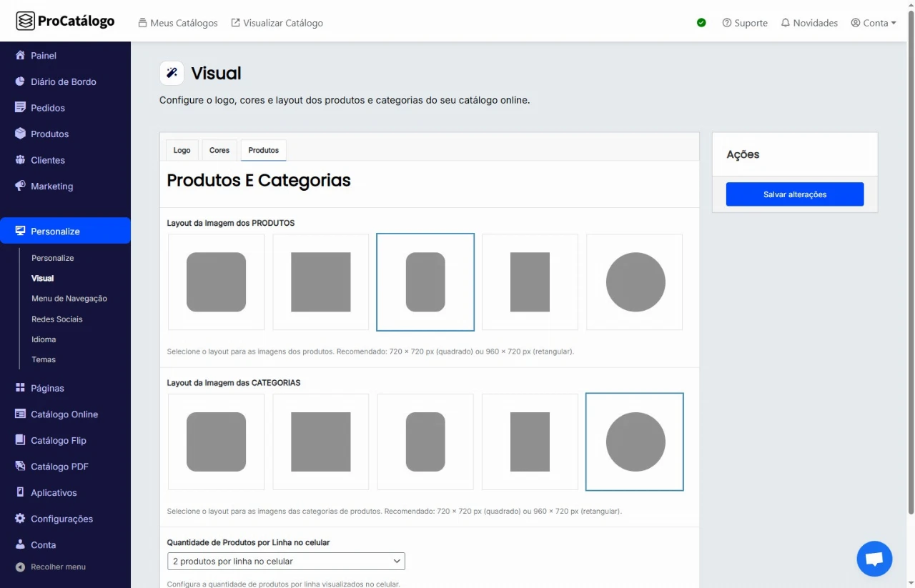The height and width of the screenshot is (588, 915).
Task: Switch to the Logo tab
Action: point(182,150)
